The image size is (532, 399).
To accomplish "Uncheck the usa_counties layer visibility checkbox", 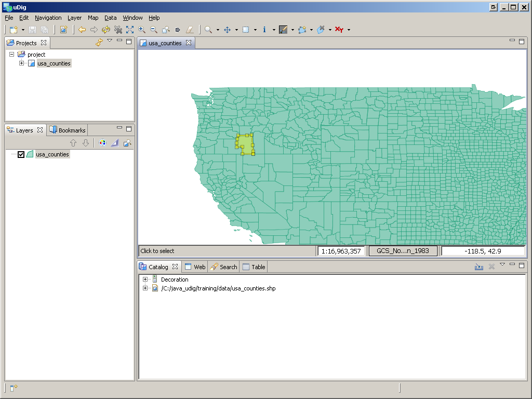I will coord(21,154).
